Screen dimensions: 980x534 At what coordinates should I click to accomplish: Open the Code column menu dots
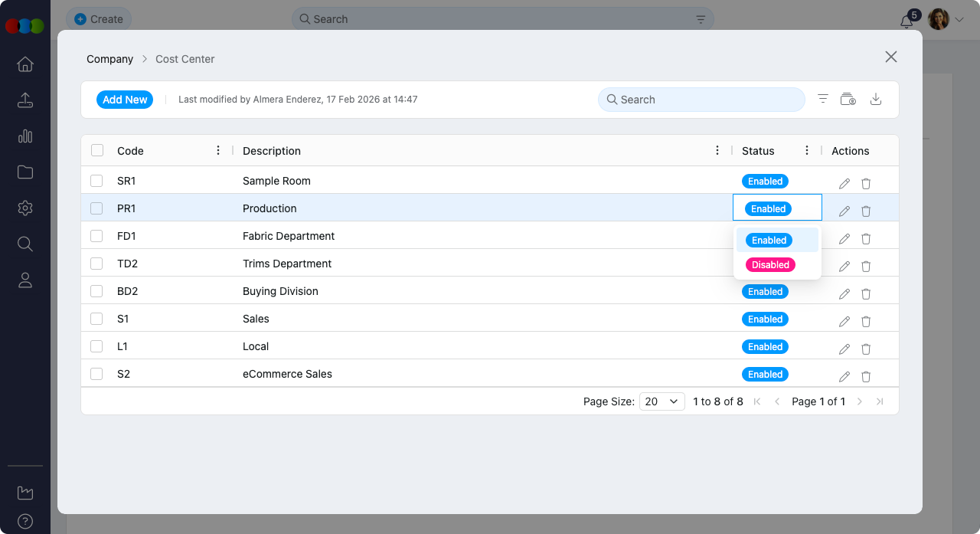coord(218,151)
